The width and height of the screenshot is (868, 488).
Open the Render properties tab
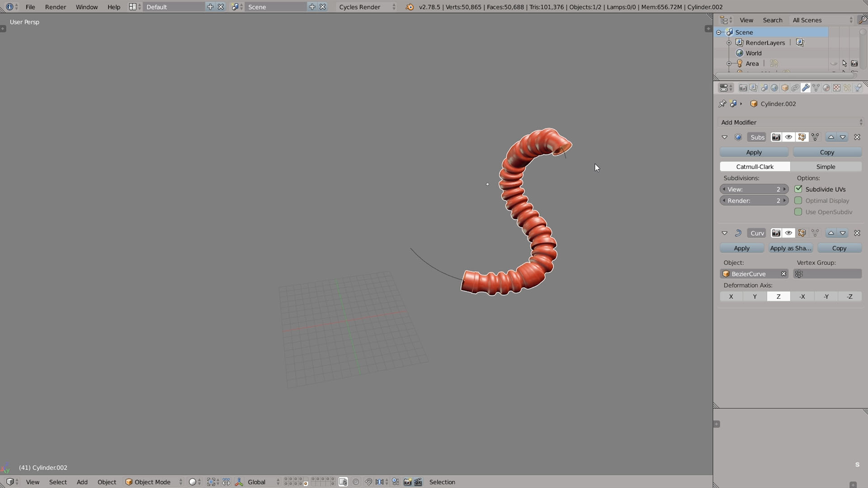(743, 88)
